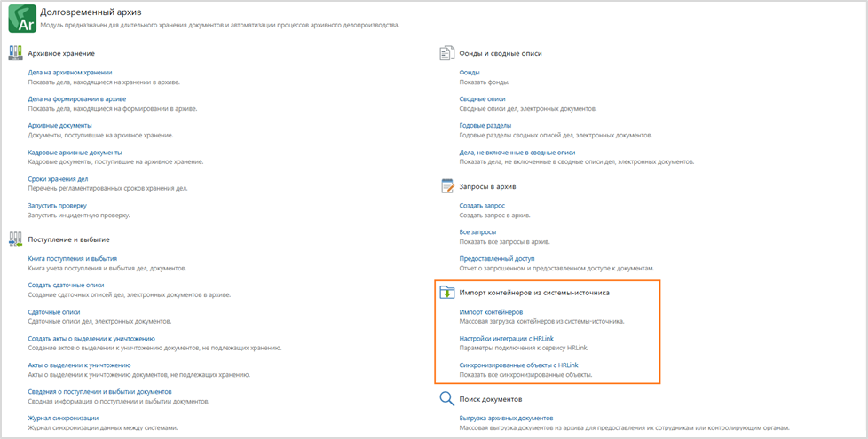Open Книга поступления и выбытия
Viewport: 868px width, 439px height.
(72, 258)
